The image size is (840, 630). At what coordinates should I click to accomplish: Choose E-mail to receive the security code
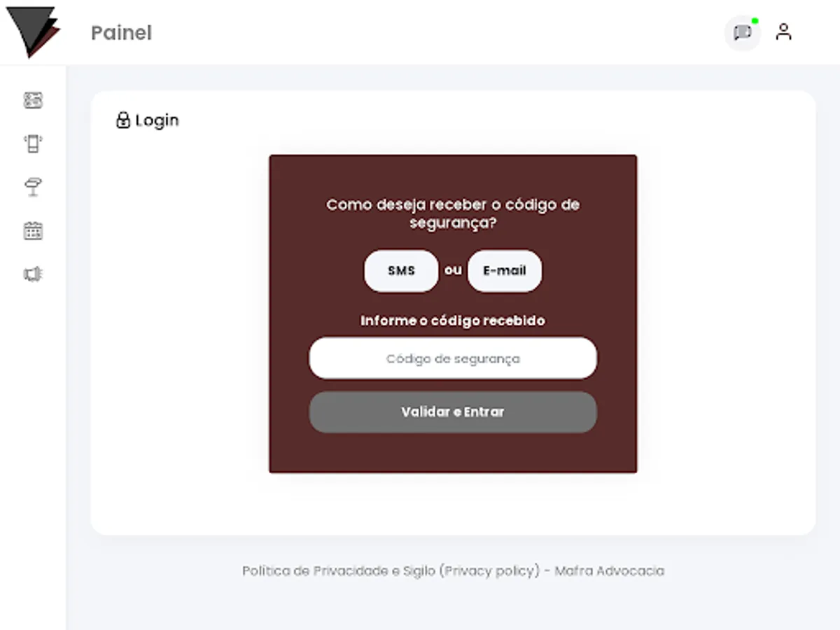(505, 271)
